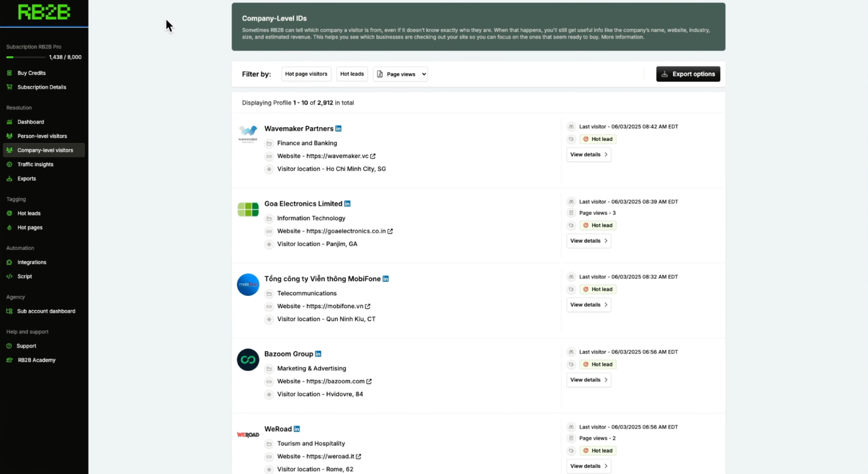This screenshot has height=474, width=868.
Task: Open website link https://goaelectronics.co.in
Action: pyautogui.click(x=346, y=231)
